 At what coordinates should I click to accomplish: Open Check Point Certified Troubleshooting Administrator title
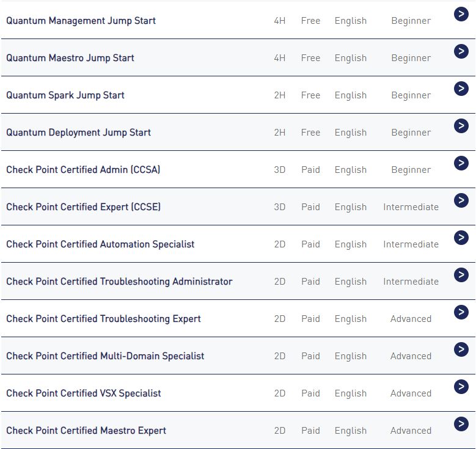coord(119,282)
